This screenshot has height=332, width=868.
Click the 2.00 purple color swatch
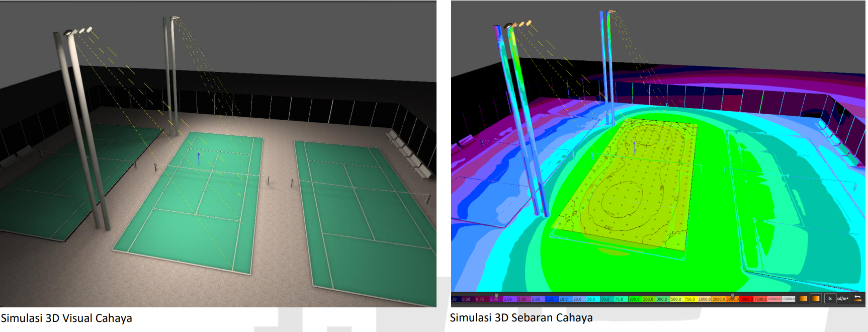pos(508,299)
